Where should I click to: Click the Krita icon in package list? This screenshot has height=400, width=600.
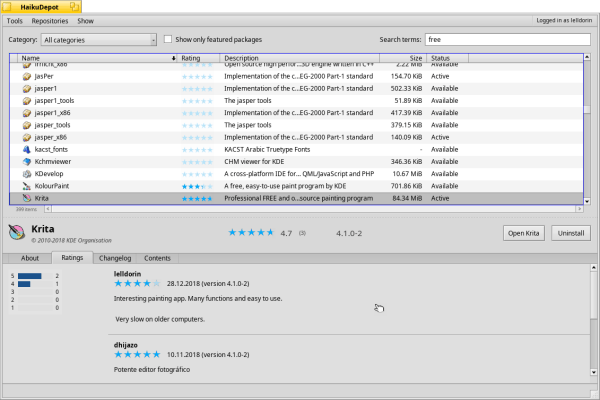point(26,198)
